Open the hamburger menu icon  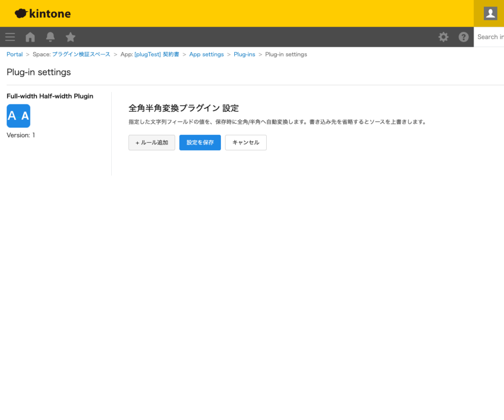point(10,37)
